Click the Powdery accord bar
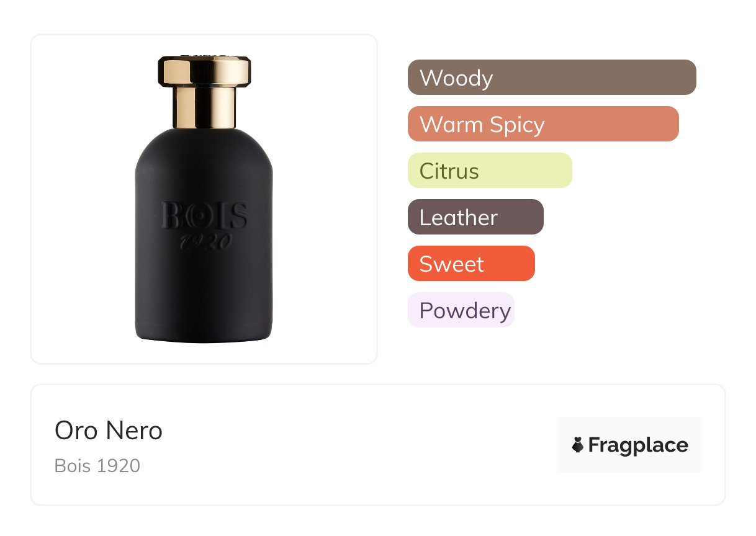 click(461, 310)
